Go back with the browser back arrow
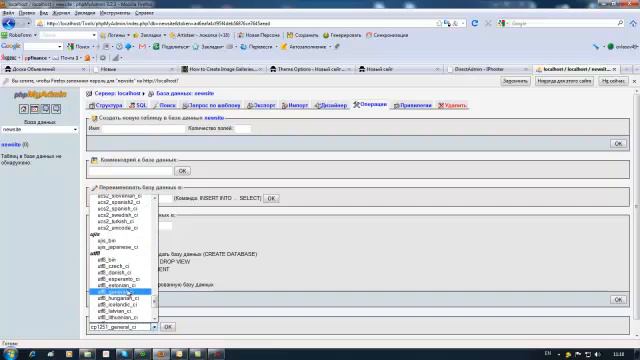 tap(9, 24)
